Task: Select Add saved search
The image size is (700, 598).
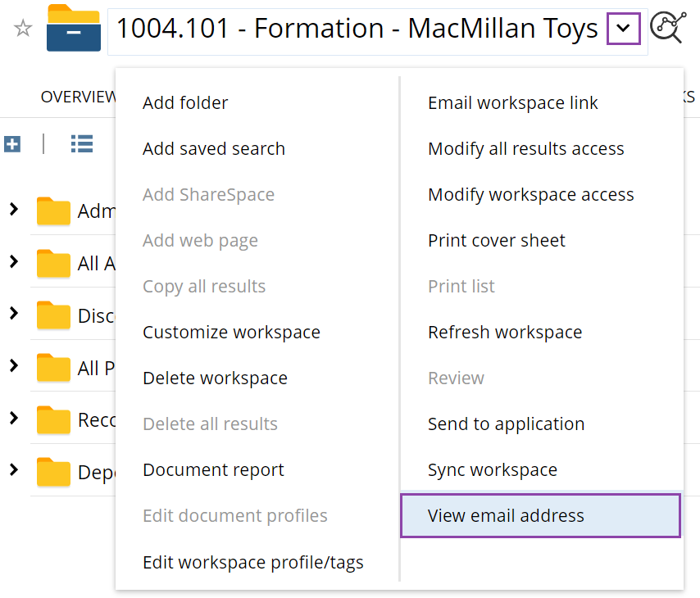Action: [x=213, y=148]
